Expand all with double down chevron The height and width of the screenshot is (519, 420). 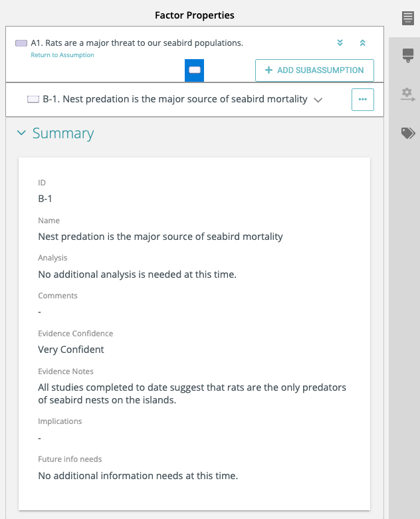coord(340,43)
